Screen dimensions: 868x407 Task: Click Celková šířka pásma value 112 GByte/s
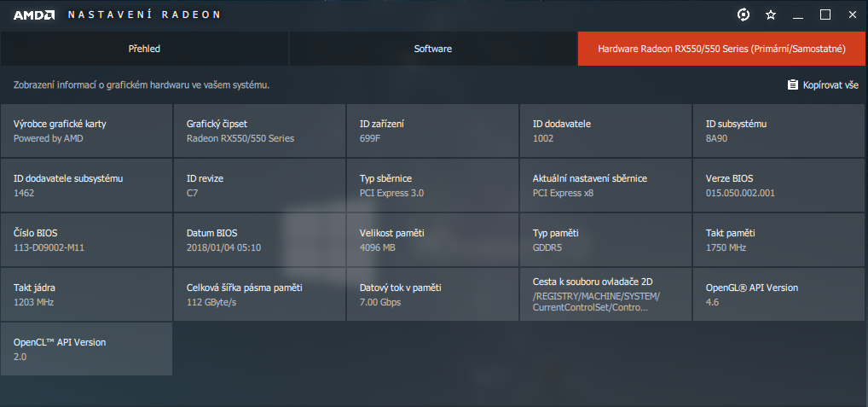coord(211,302)
